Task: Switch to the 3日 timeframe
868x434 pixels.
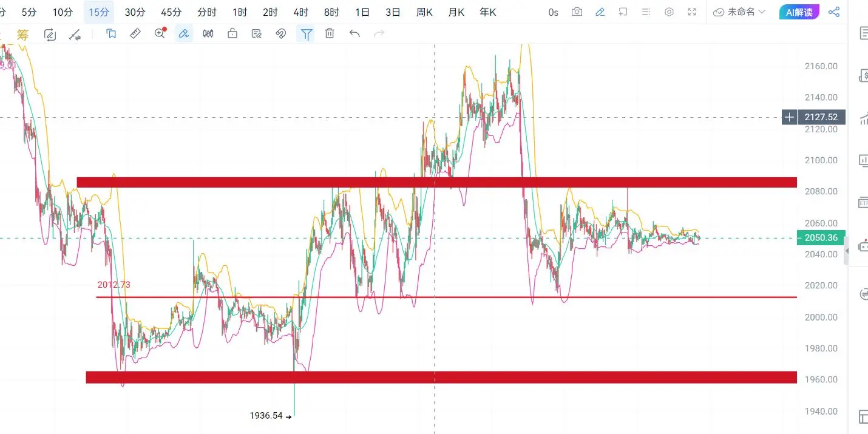Action: click(393, 12)
